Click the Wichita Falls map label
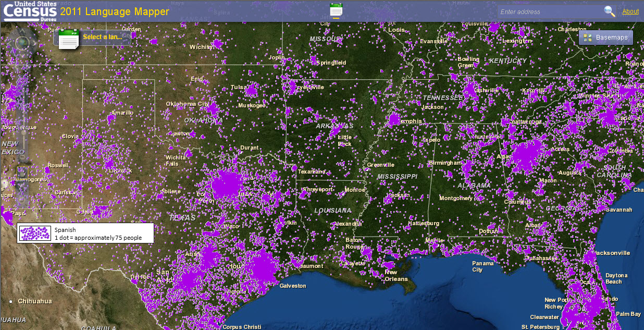 coord(175,161)
